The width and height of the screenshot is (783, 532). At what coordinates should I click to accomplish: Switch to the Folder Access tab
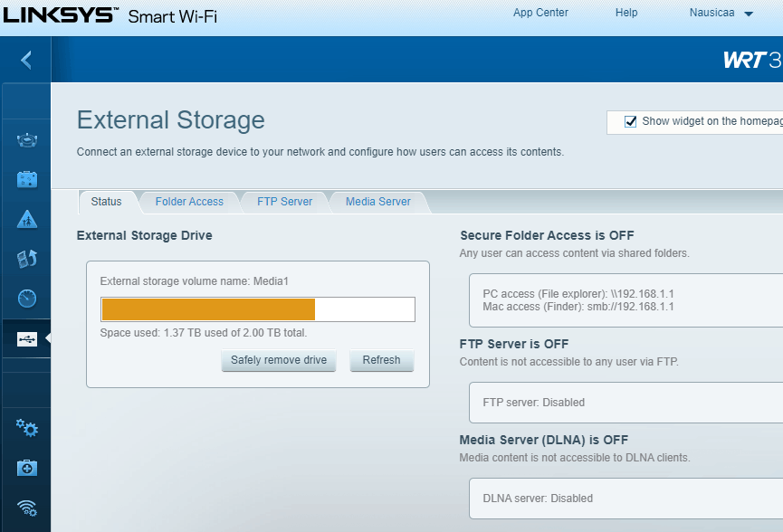coord(189,202)
